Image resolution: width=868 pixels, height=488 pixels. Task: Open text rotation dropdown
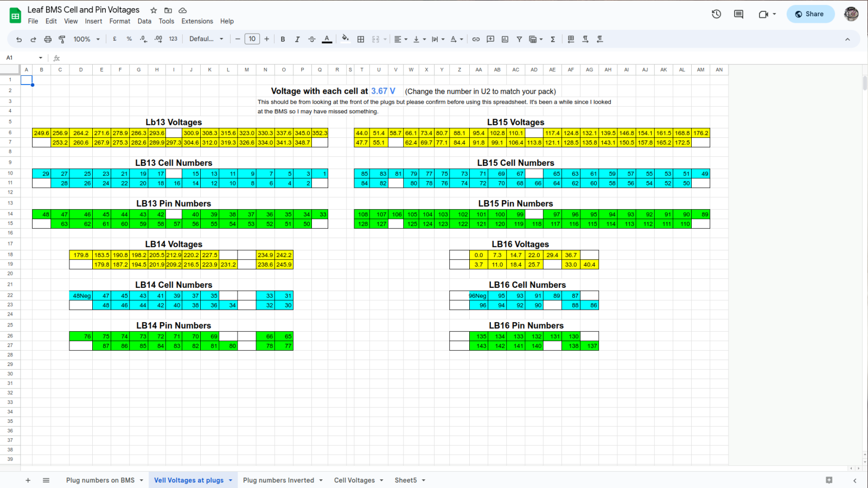click(457, 39)
